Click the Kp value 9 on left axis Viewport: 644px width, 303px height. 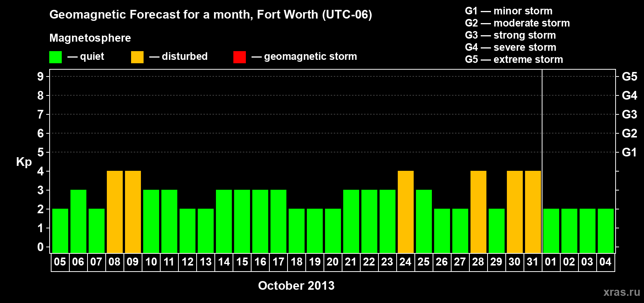pyautogui.click(x=41, y=77)
